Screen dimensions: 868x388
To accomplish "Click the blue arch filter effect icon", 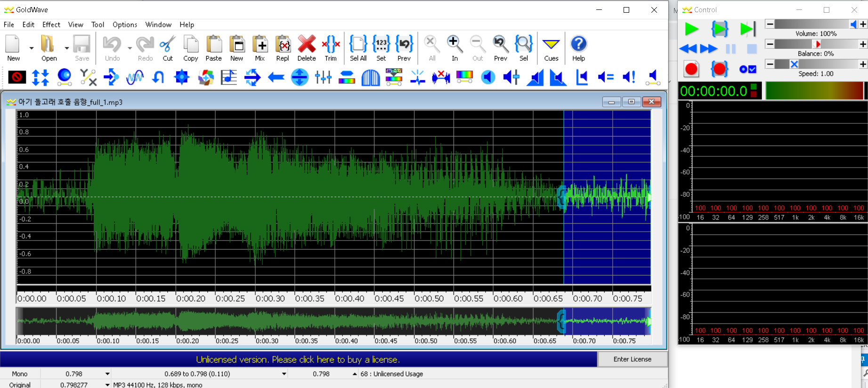I will [370, 77].
